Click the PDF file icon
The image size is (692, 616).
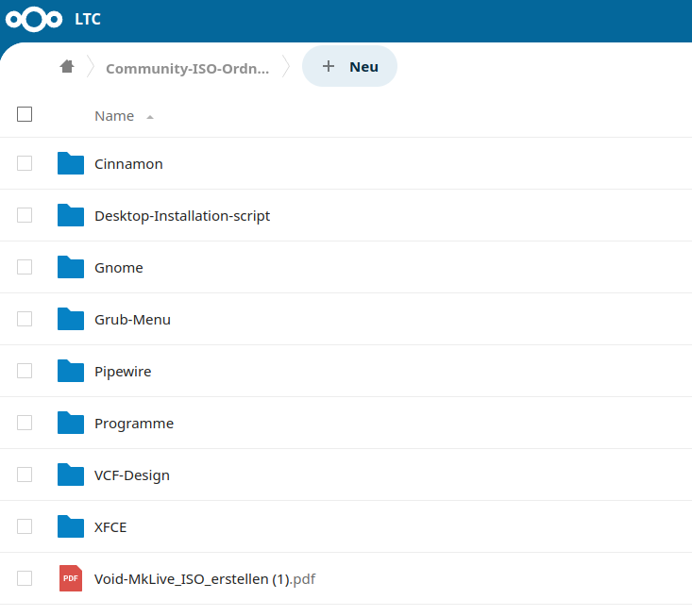71,578
